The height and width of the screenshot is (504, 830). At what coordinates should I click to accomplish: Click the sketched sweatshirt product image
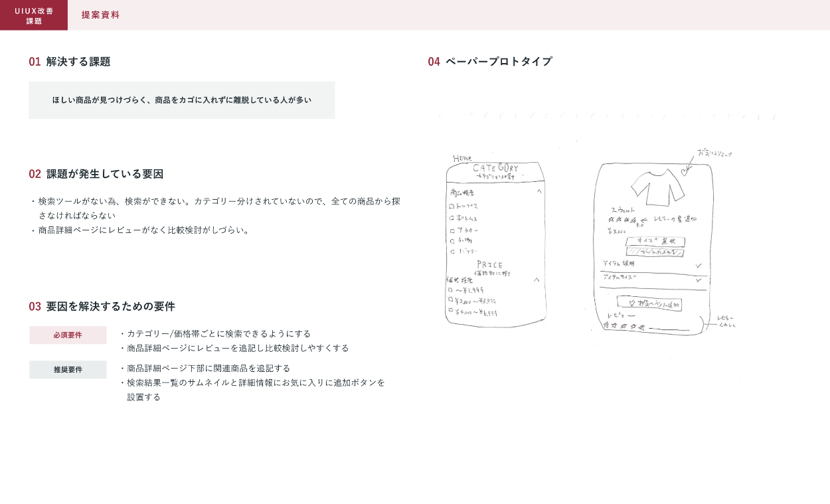tap(657, 187)
